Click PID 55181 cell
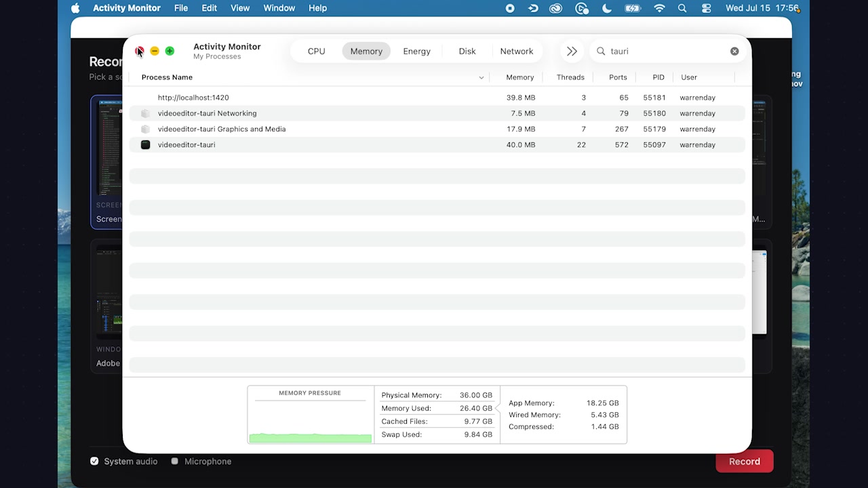868x488 pixels. 654,98
